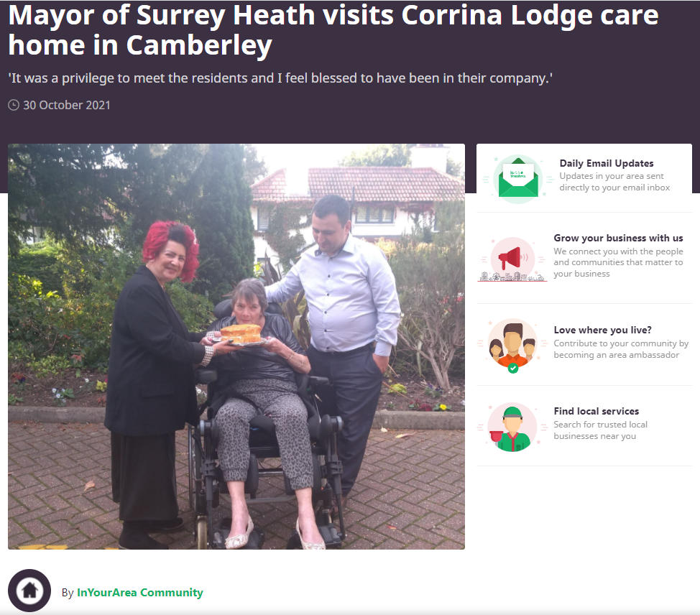Screen dimensions: 700x615
Task: Open the Love where you live link
Action: coord(602,330)
